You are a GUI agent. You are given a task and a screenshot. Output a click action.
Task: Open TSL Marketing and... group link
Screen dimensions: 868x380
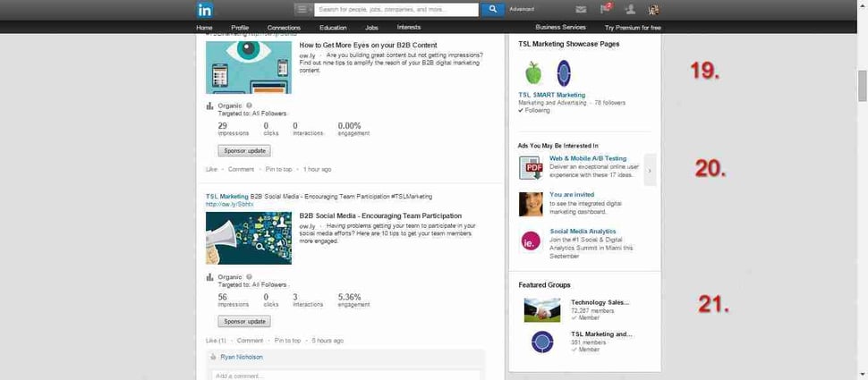(601, 334)
